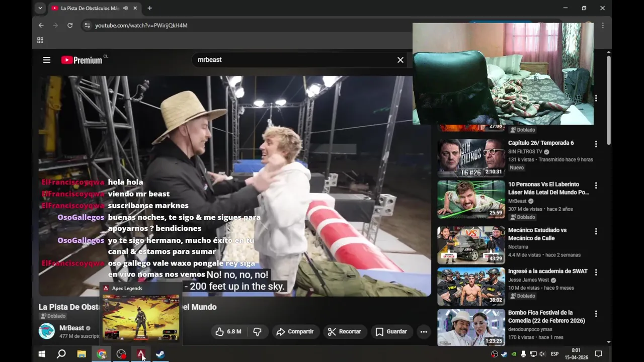Switch the ESP input language
This screenshot has height=362, width=644.
[x=554, y=354]
